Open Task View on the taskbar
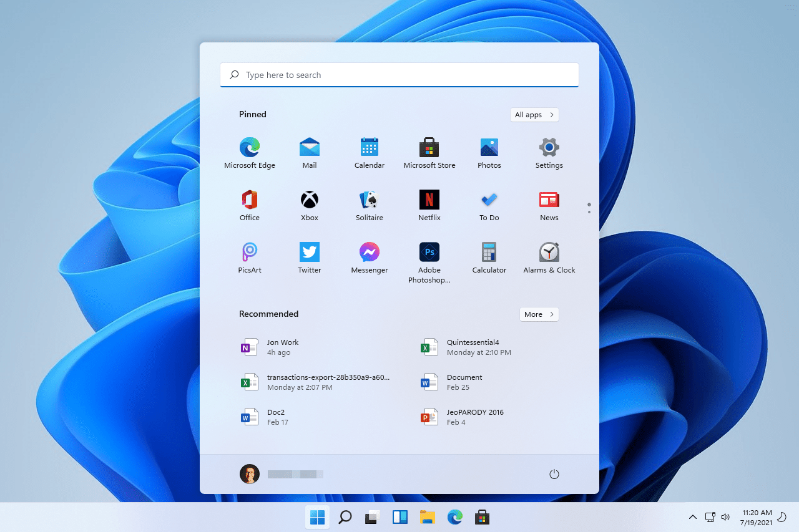799x532 pixels. pos(373,517)
